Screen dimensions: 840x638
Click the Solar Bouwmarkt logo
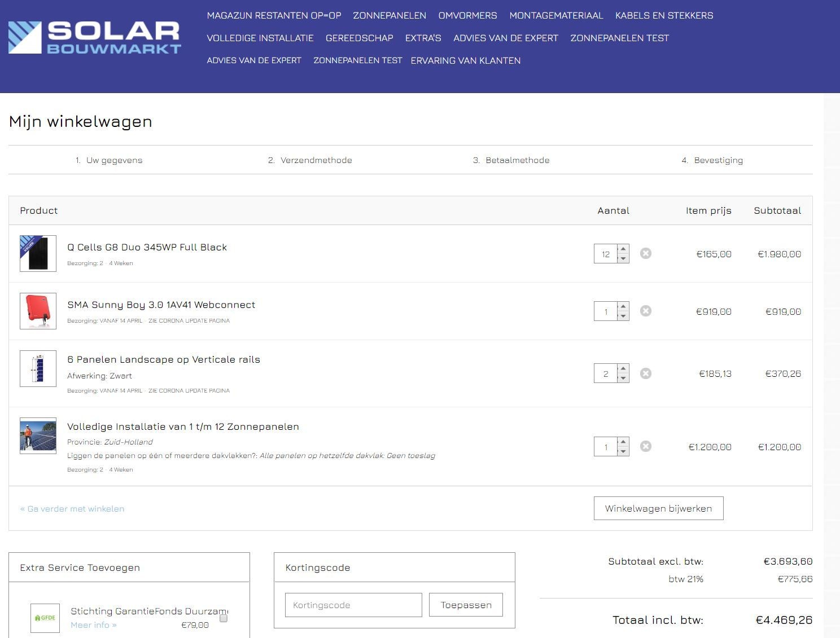click(95, 37)
